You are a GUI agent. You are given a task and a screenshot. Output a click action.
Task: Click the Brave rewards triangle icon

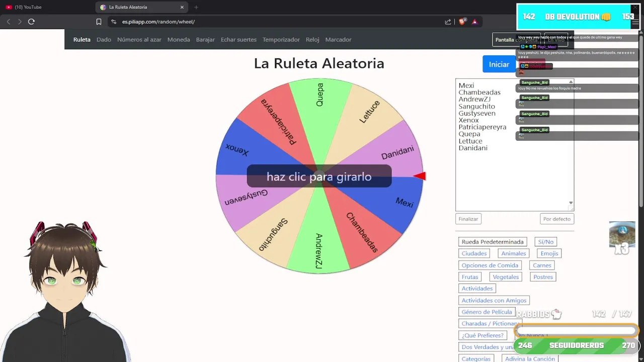click(474, 22)
